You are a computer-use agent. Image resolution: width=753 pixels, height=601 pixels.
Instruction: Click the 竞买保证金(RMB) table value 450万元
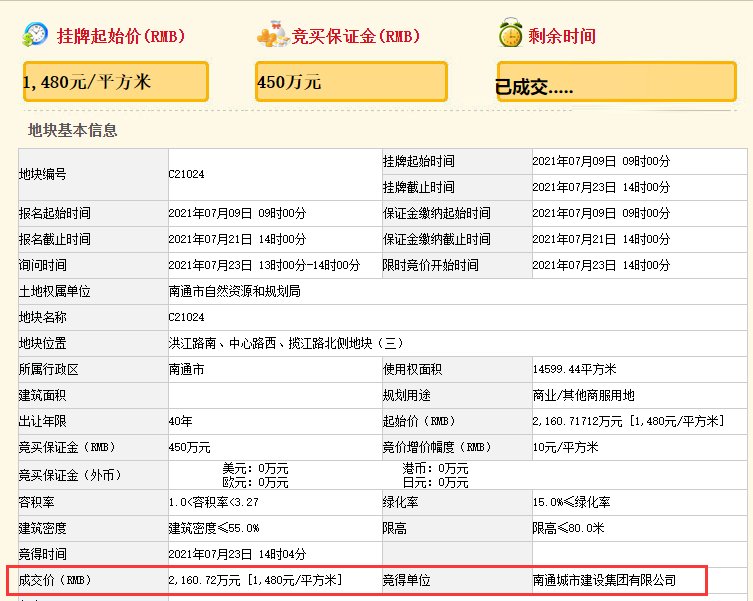190,447
